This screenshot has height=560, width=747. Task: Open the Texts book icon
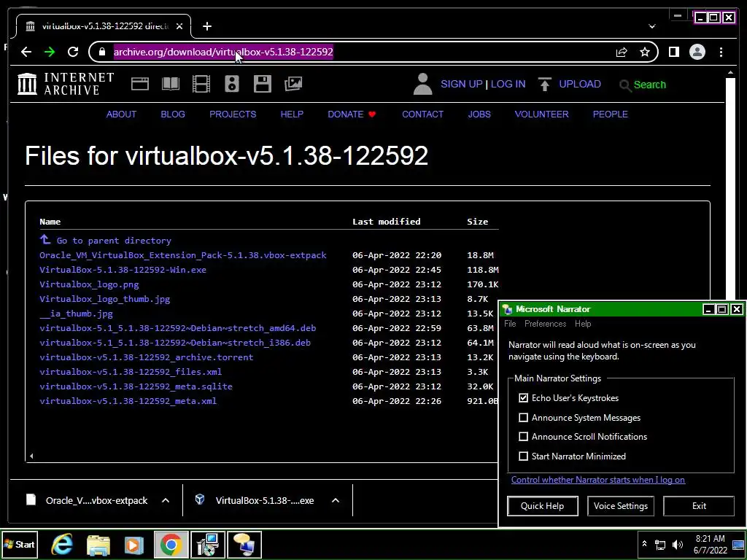click(x=171, y=85)
